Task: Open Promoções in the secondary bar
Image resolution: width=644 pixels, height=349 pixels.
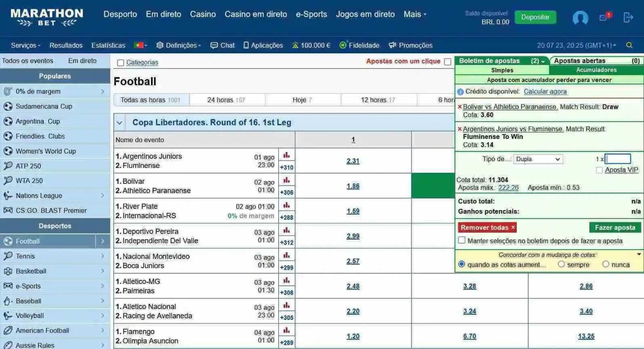Action: click(410, 45)
